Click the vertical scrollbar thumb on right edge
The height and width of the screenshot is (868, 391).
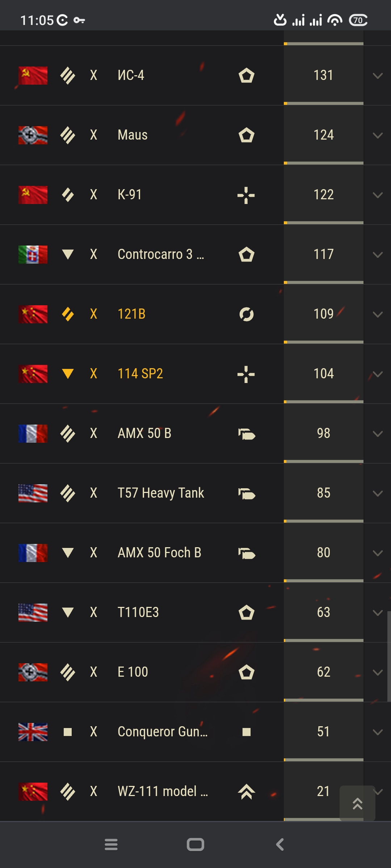(389, 656)
